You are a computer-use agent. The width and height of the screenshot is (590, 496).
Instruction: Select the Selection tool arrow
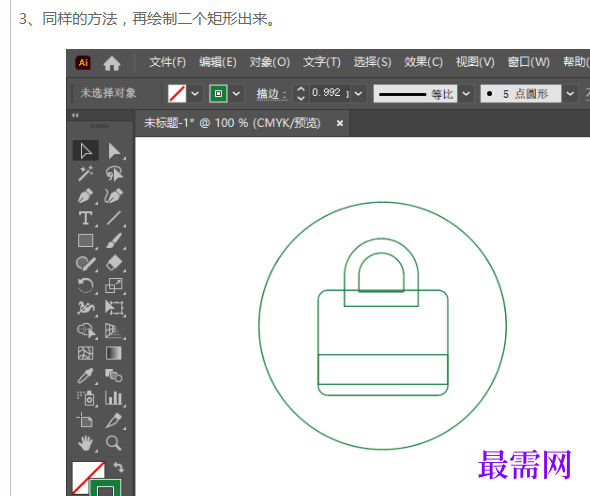86,151
